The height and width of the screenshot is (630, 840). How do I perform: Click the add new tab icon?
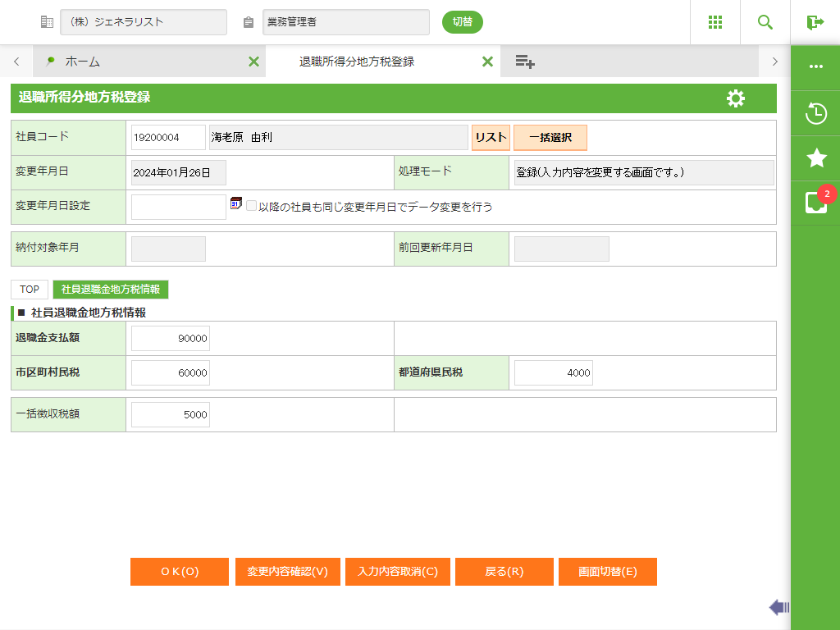(x=525, y=62)
